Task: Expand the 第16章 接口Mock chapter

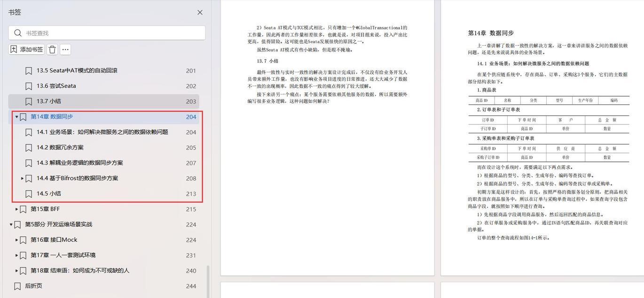Action: (16, 240)
